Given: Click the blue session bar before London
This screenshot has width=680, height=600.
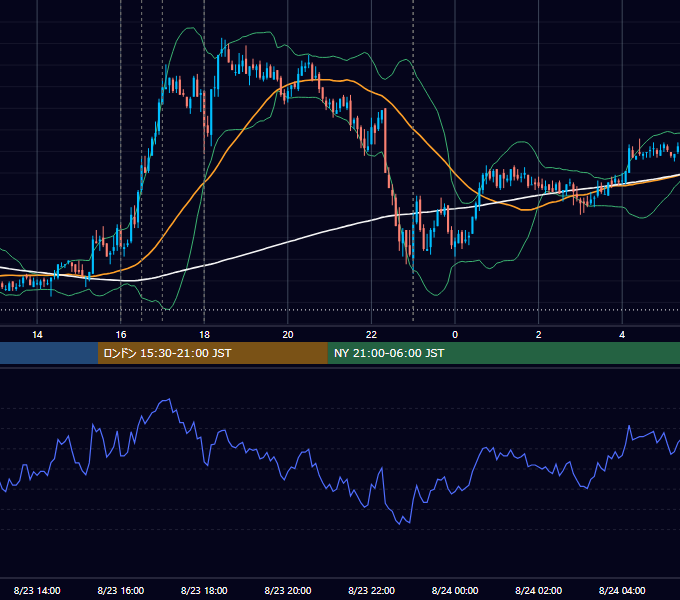Looking at the screenshot, I should 49,353.
